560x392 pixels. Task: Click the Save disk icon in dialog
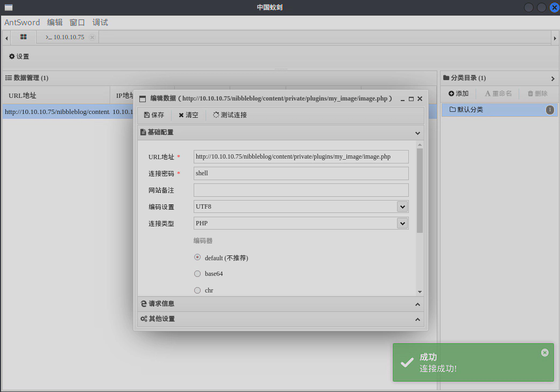pyautogui.click(x=147, y=115)
